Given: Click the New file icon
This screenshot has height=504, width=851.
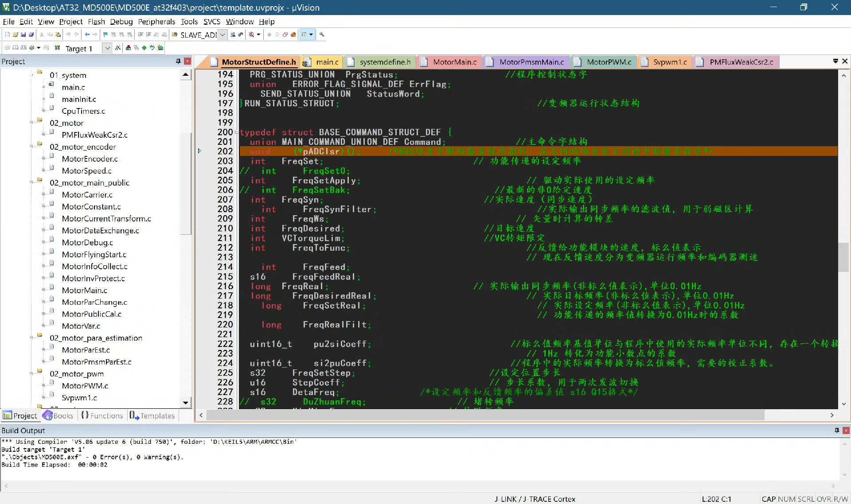Looking at the screenshot, I should pyautogui.click(x=8, y=35).
